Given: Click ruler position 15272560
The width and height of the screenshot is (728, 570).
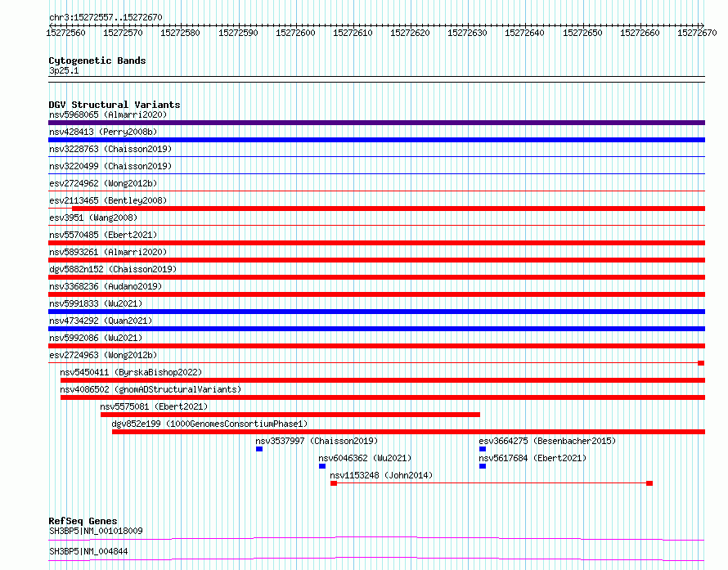Looking at the screenshot, I should [x=66, y=33].
